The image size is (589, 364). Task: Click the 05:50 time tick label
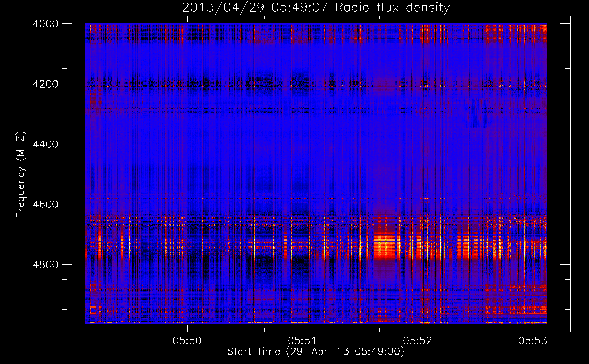click(x=187, y=341)
